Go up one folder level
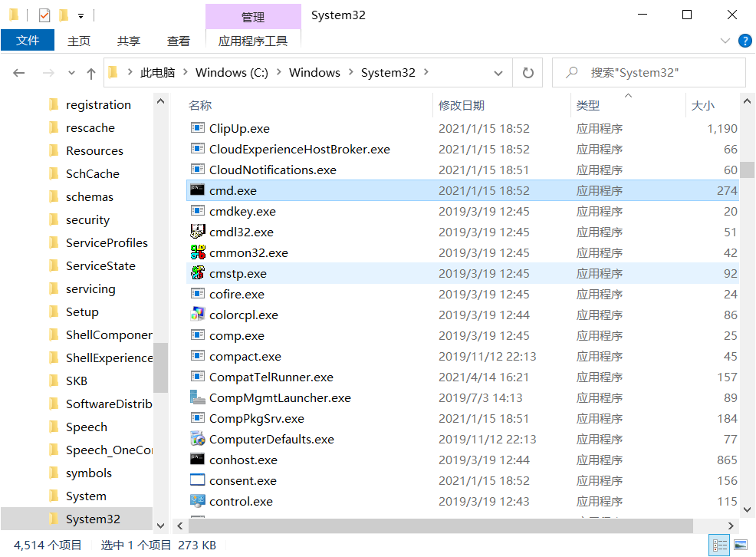The image size is (756, 557). [90, 74]
